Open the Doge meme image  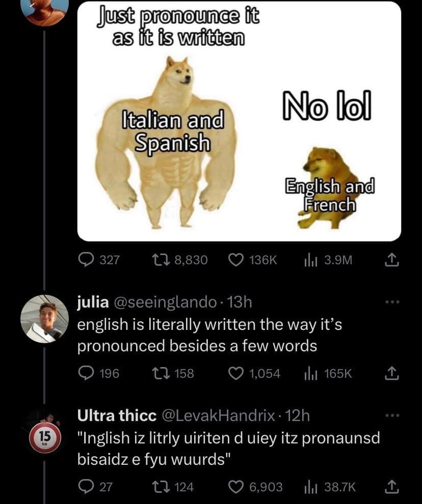(239, 122)
